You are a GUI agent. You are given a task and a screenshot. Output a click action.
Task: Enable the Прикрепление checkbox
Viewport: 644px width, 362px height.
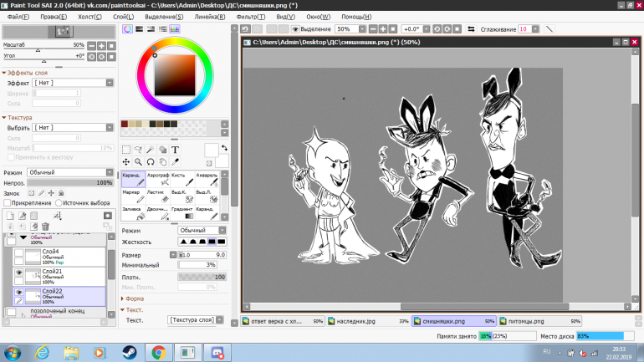pyautogui.click(x=8, y=202)
